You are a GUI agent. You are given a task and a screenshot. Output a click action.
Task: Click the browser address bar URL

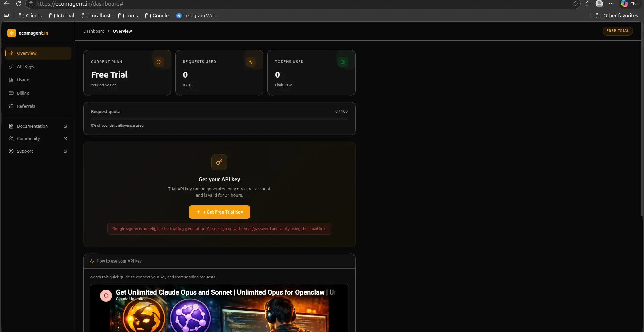pos(80,4)
